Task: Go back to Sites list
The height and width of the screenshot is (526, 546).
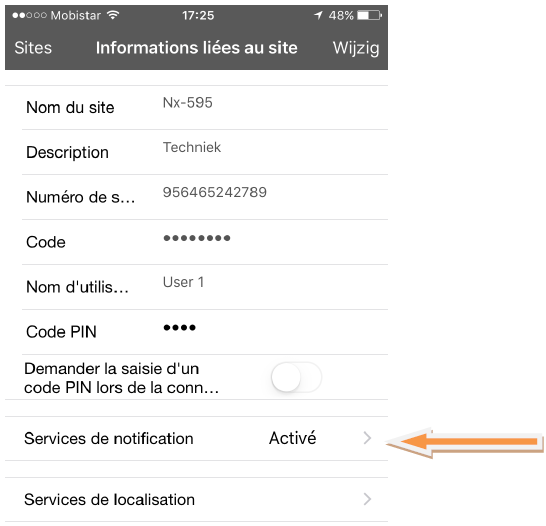Action: pyautogui.click(x=33, y=48)
